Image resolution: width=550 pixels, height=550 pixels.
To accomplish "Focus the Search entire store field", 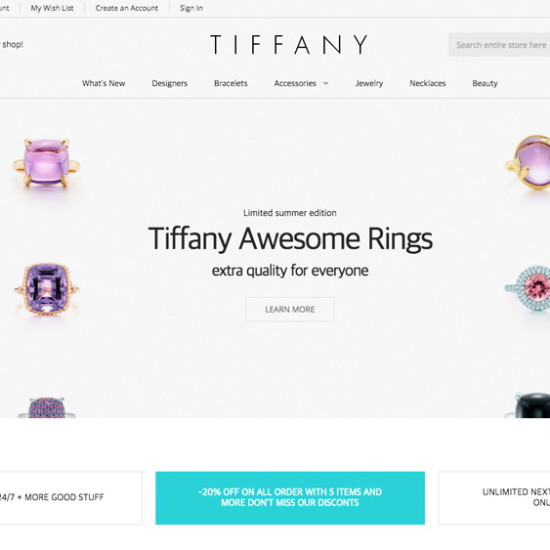I will [x=499, y=45].
